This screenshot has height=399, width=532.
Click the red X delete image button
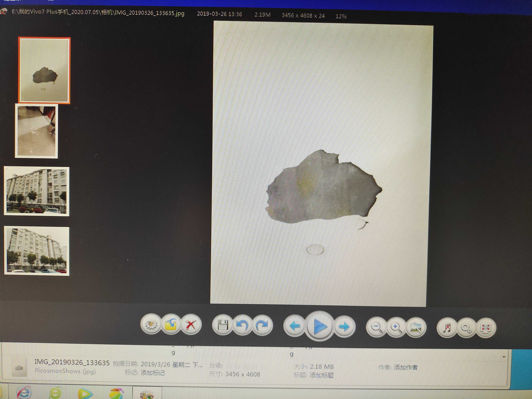191,325
